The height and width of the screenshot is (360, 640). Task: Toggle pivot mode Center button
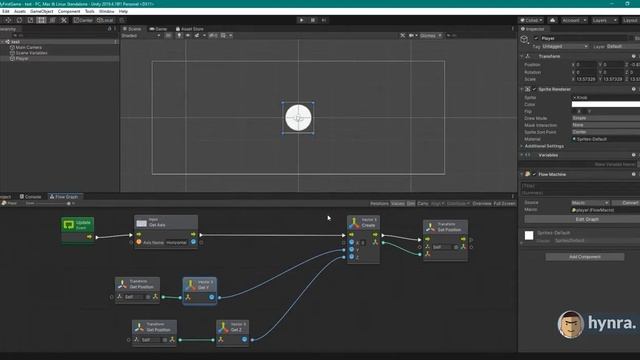click(x=83, y=20)
